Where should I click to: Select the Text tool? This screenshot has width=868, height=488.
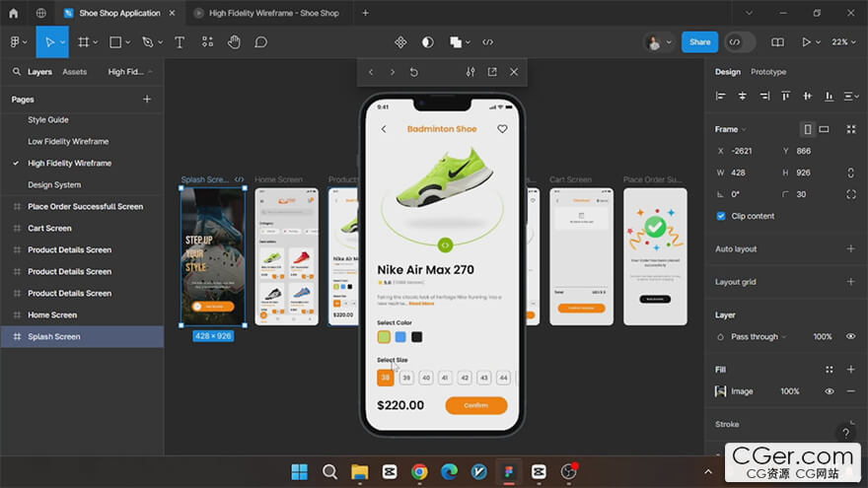(180, 42)
